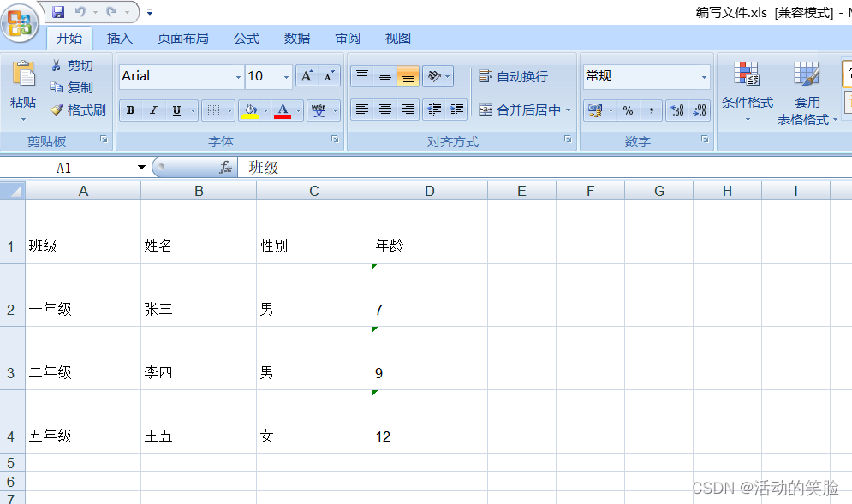852x504 pixels.
Task: Customize the Quick Access Toolbar
Action: (x=150, y=12)
